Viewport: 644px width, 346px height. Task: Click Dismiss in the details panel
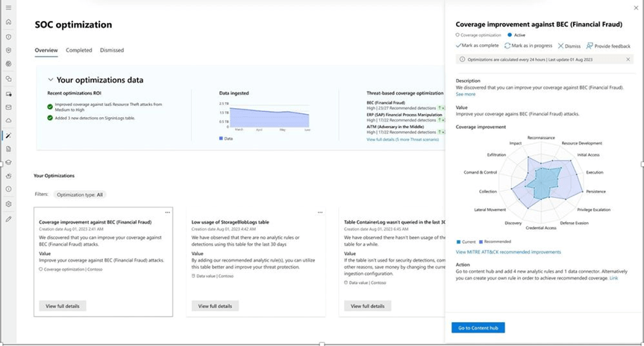(569, 45)
